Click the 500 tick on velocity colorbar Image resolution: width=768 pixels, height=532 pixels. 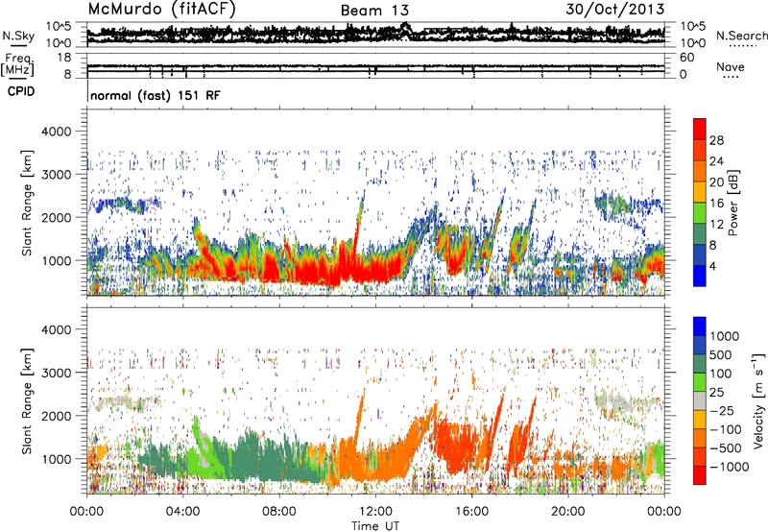point(721,354)
